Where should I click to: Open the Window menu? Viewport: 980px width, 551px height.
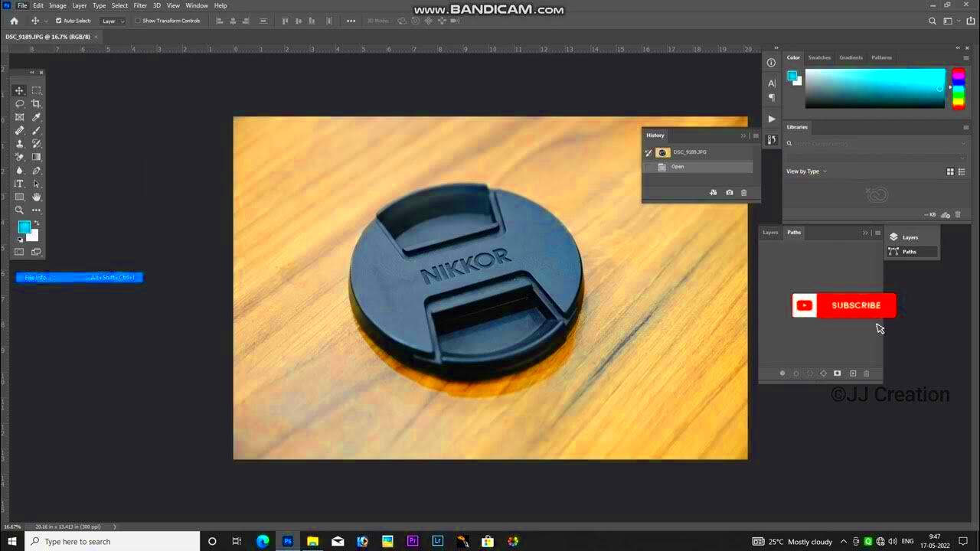click(197, 5)
